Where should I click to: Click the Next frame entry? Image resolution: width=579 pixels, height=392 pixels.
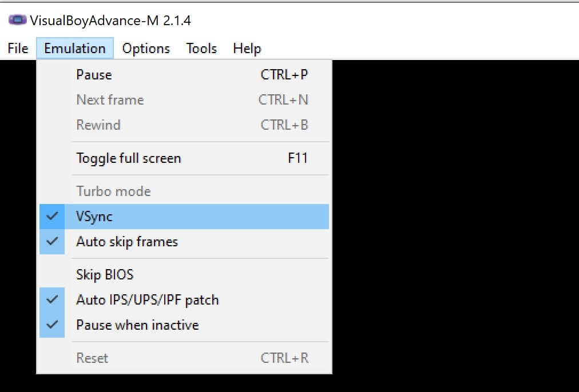pyautogui.click(x=109, y=99)
